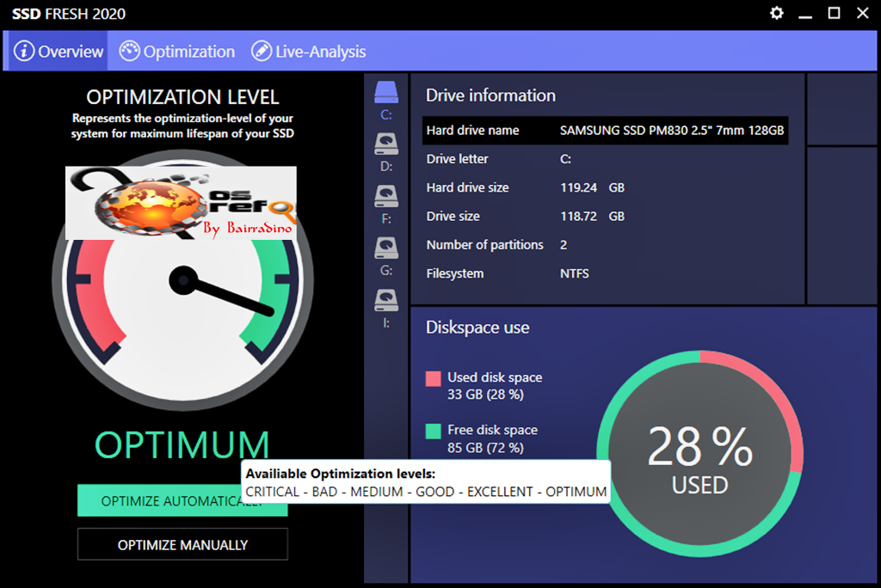The image size is (881, 588).
Task: Select the Hard drive name row
Action: pyautogui.click(x=605, y=131)
